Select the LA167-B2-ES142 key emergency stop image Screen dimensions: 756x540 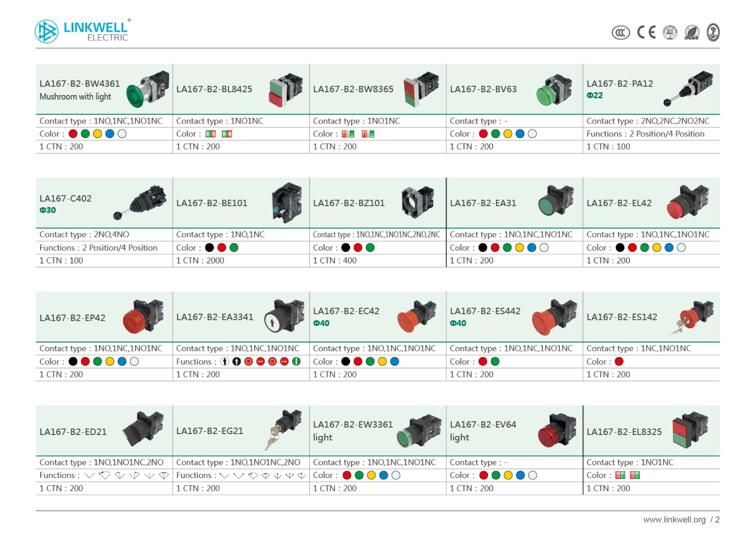tap(691, 317)
